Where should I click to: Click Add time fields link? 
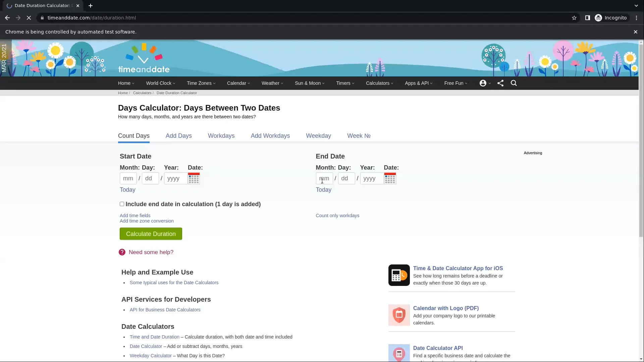click(x=135, y=216)
